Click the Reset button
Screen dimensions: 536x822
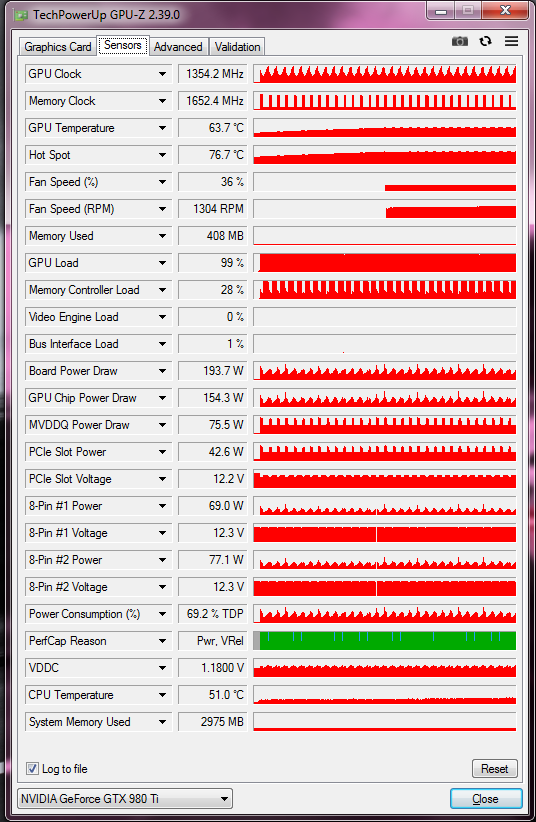pyautogui.click(x=495, y=769)
